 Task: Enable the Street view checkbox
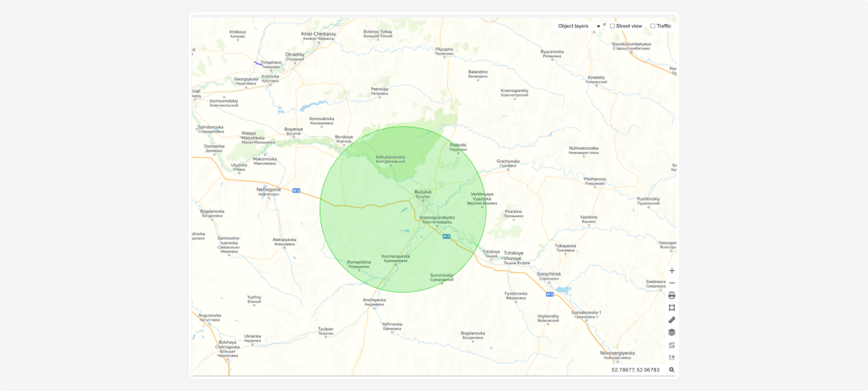613,26
